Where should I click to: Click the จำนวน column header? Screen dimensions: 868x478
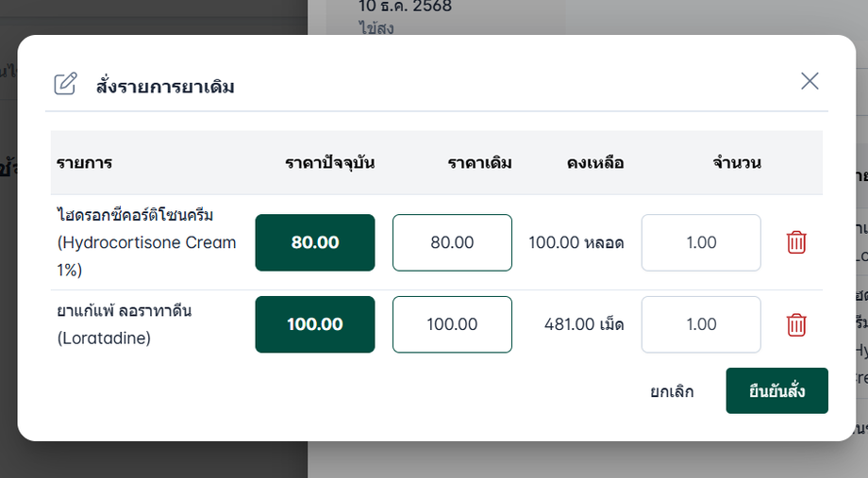736,162
